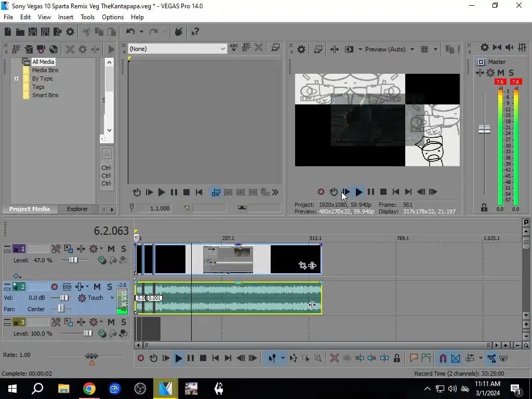Stop playback in timeline transport bar
This screenshot has height=399, width=532.
click(x=203, y=358)
